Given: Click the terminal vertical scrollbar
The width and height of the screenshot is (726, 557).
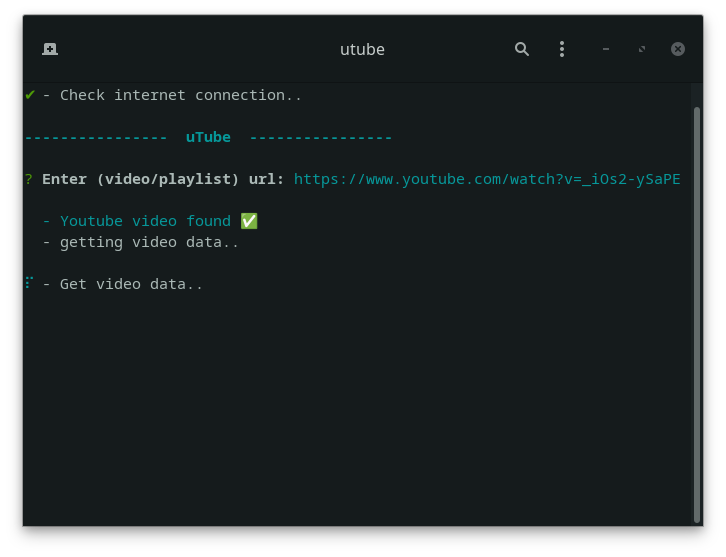Looking at the screenshot, I should 697,315.
